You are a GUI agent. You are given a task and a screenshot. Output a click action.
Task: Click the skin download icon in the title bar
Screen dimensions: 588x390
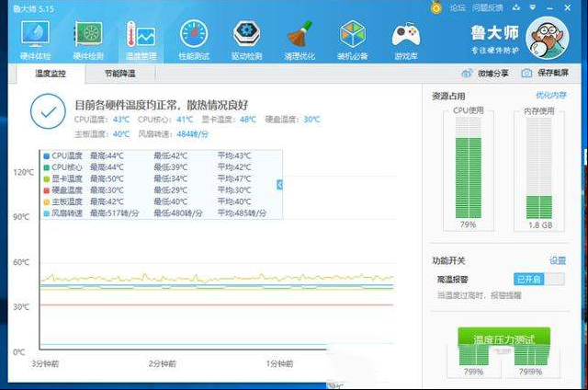click(x=516, y=7)
